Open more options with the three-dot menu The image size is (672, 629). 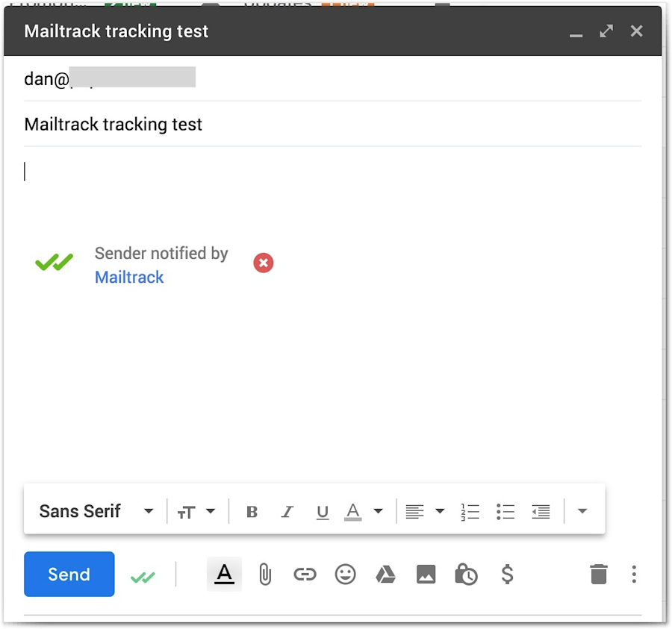(x=633, y=575)
